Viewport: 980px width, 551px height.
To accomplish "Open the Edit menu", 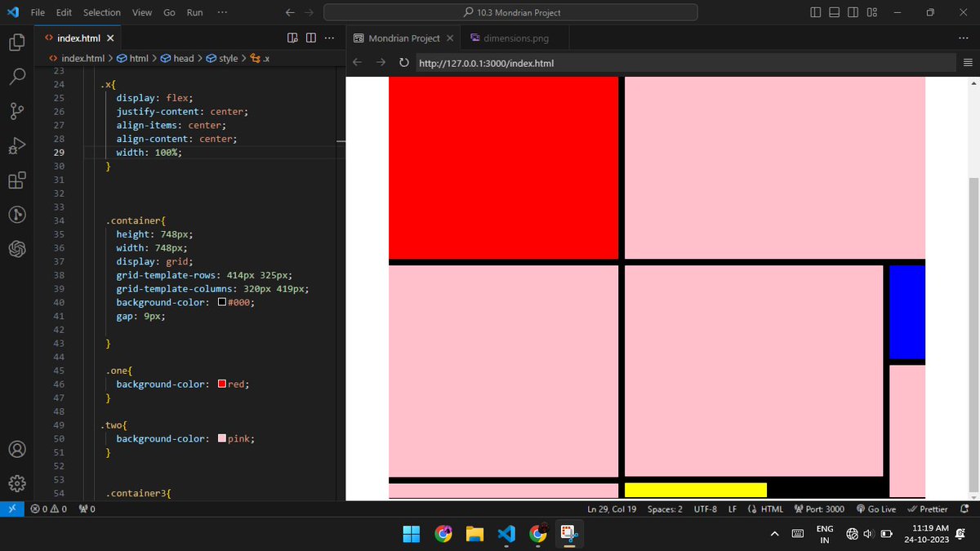I will tap(65, 12).
